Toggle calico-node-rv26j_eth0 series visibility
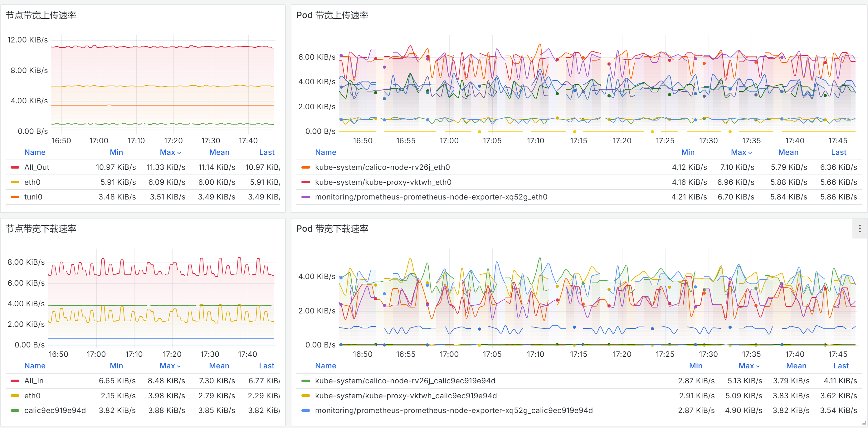The height and width of the screenshot is (428, 868). click(382, 167)
